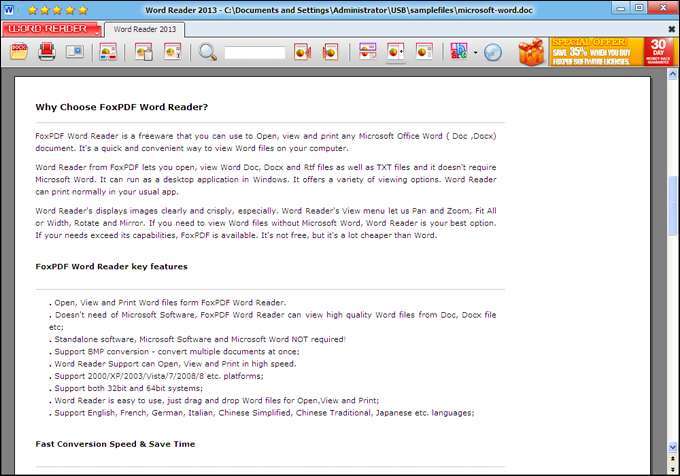
Task: Click the Word app icon in title bar
Action: [9, 10]
